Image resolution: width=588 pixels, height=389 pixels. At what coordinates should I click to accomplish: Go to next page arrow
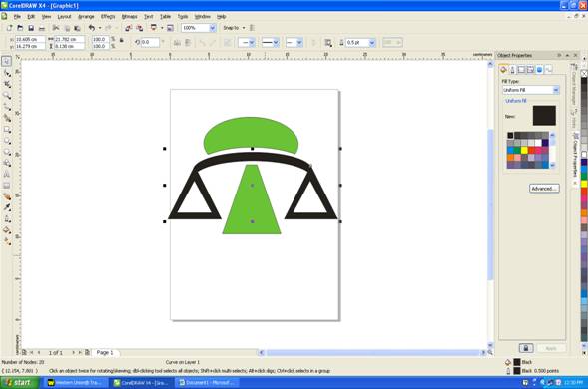point(73,353)
